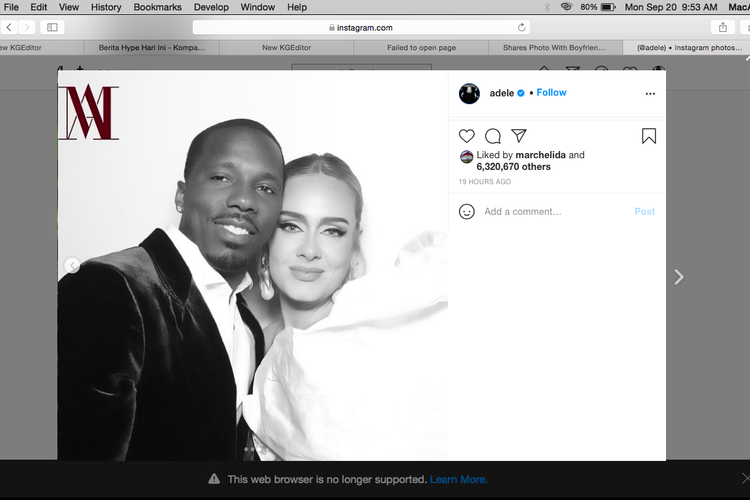Show previous photo with left arrow
The image size is (750, 500).
pyautogui.click(x=72, y=265)
